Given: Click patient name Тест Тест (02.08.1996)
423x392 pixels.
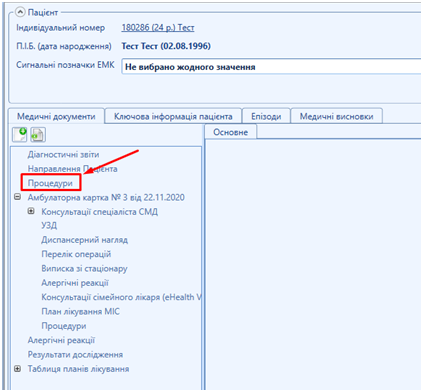Looking at the screenshot, I should click(166, 46).
